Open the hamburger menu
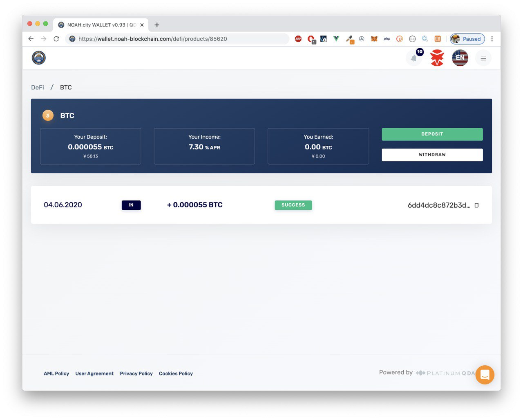 click(x=483, y=58)
